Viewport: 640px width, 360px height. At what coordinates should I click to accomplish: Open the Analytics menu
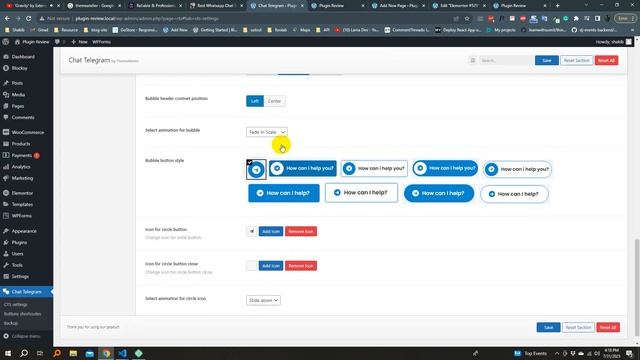coord(21,167)
